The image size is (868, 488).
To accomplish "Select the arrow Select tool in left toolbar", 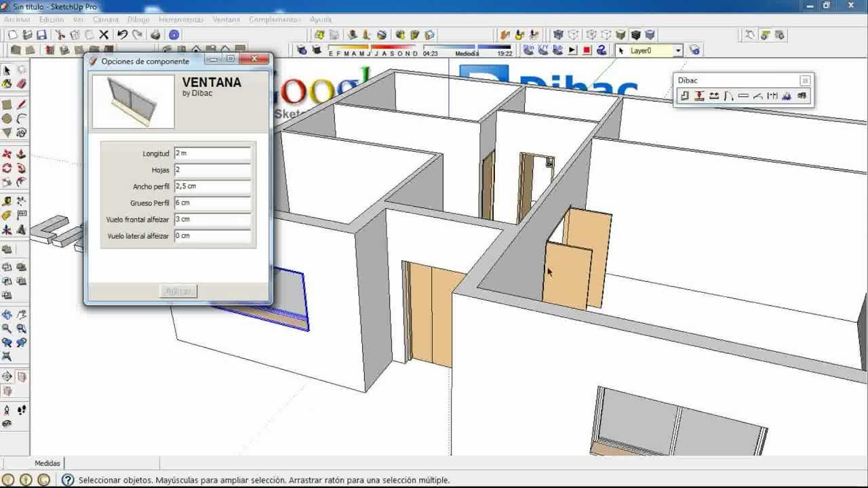I will 7,70.
